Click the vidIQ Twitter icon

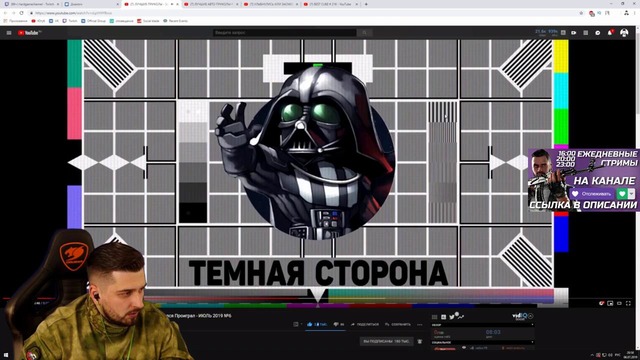point(452,317)
